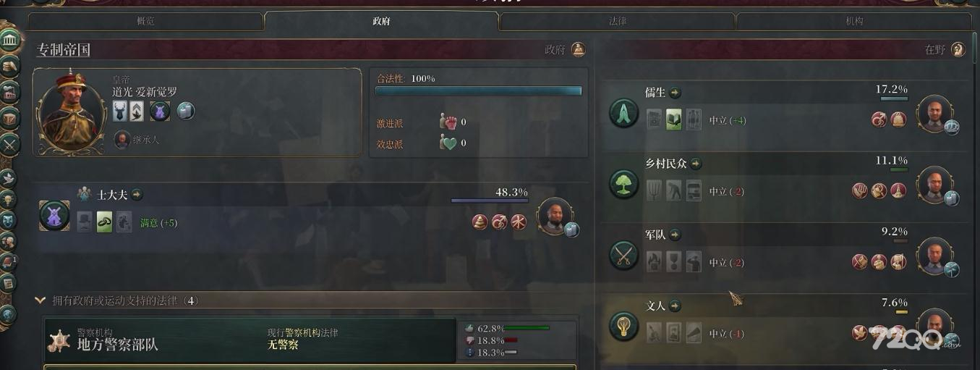Click the 儒生 interest group emblem
The width and height of the screenshot is (980, 370).
click(x=623, y=114)
